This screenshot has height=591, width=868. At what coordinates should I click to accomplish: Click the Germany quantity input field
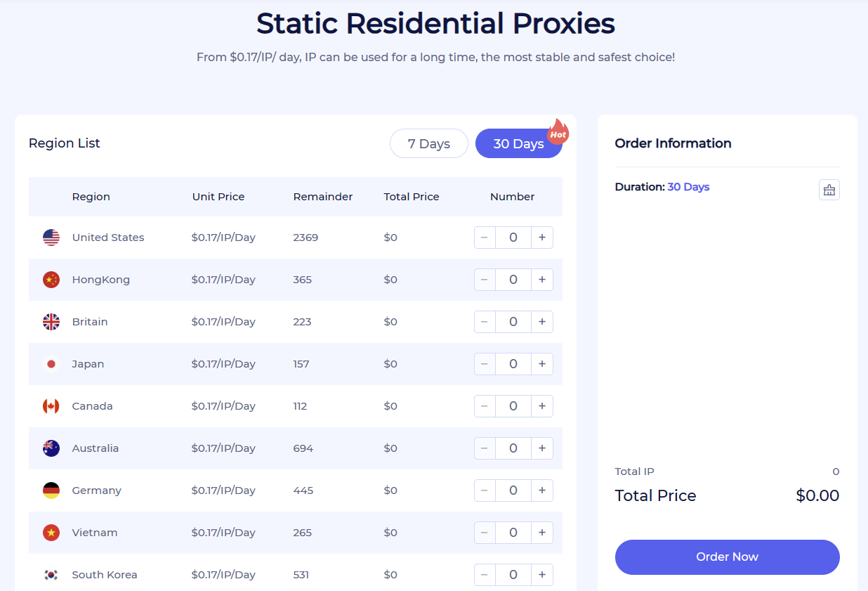tap(513, 491)
